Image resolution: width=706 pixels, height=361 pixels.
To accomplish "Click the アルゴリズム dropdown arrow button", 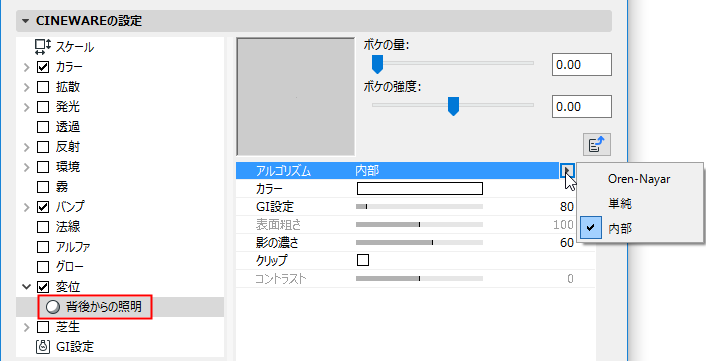I will coord(568,171).
